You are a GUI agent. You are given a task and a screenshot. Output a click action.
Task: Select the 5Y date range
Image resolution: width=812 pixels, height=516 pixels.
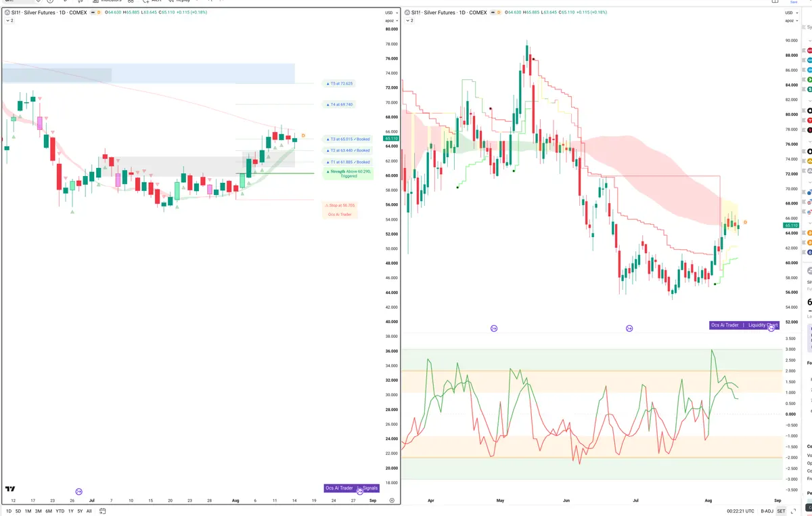[79, 511]
